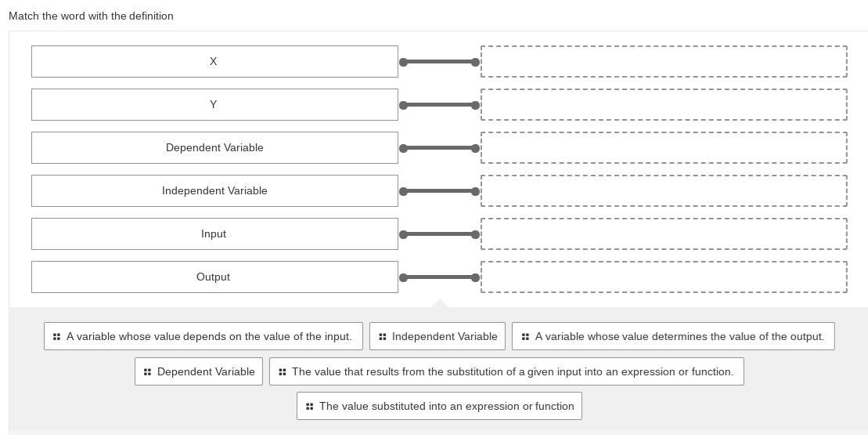This screenshot has height=438, width=868.
Task: Select the X term box
Action: coord(214,62)
